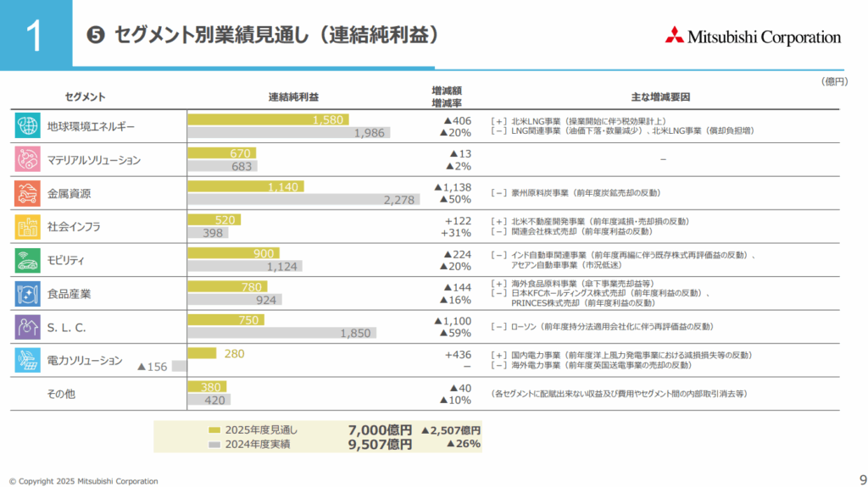
Task: Click the page number 9
Action: point(862,479)
